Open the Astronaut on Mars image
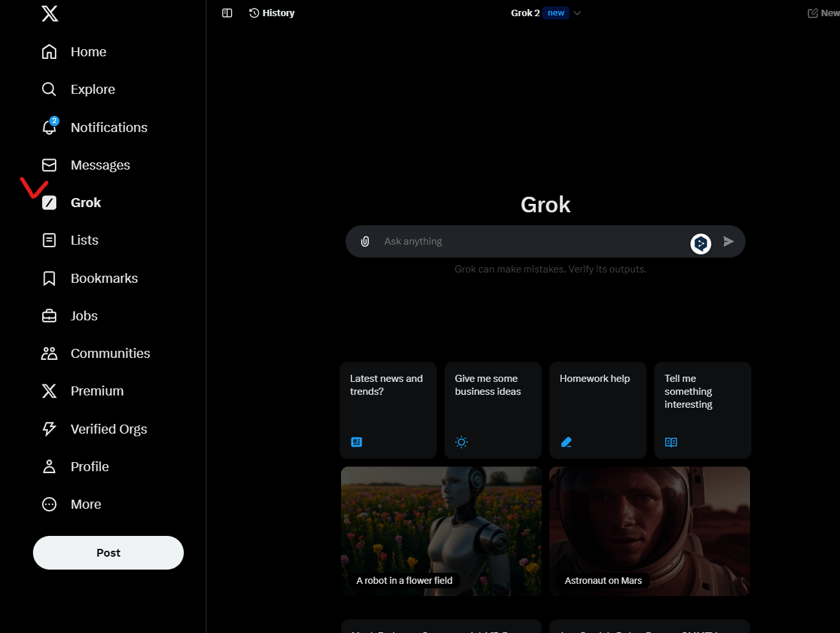 point(650,531)
